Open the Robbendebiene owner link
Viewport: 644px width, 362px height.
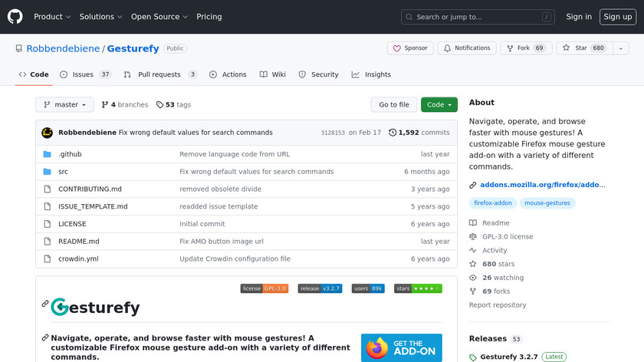tap(63, 48)
